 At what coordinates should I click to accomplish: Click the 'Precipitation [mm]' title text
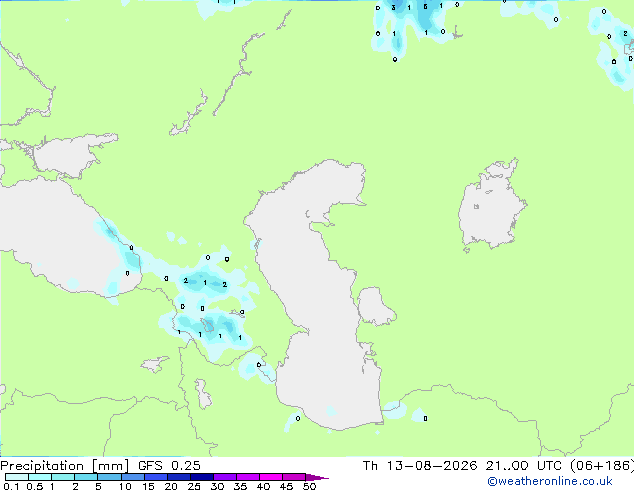(x=64, y=466)
